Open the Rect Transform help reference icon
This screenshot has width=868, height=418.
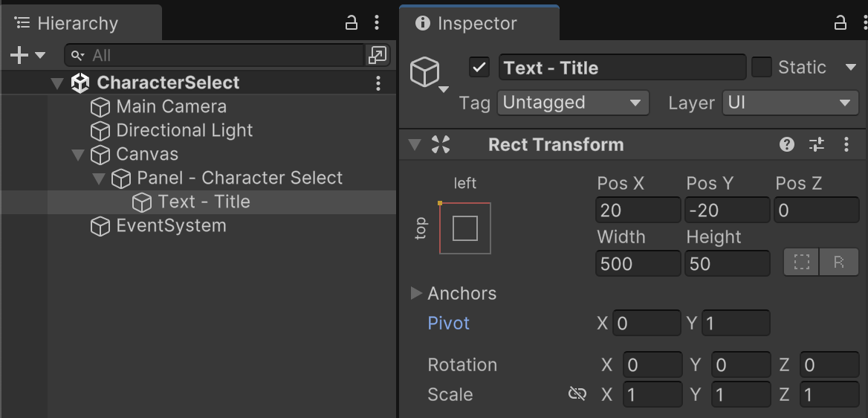pos(787,145)
